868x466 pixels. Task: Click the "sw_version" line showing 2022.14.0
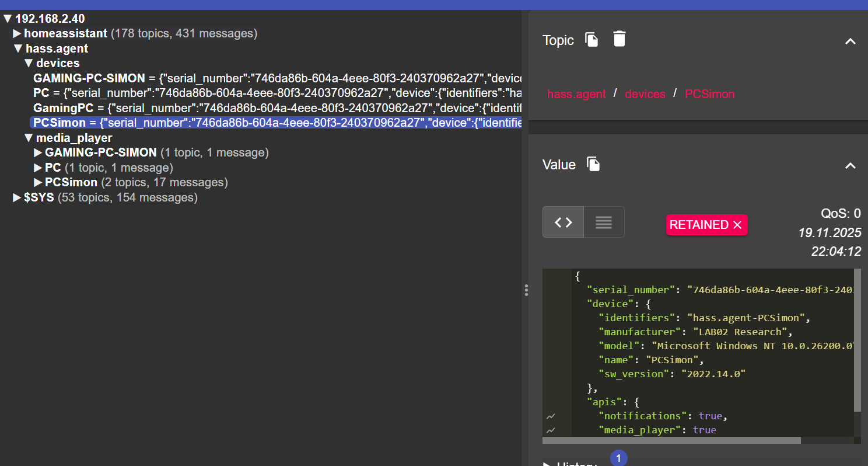point(672,374)
